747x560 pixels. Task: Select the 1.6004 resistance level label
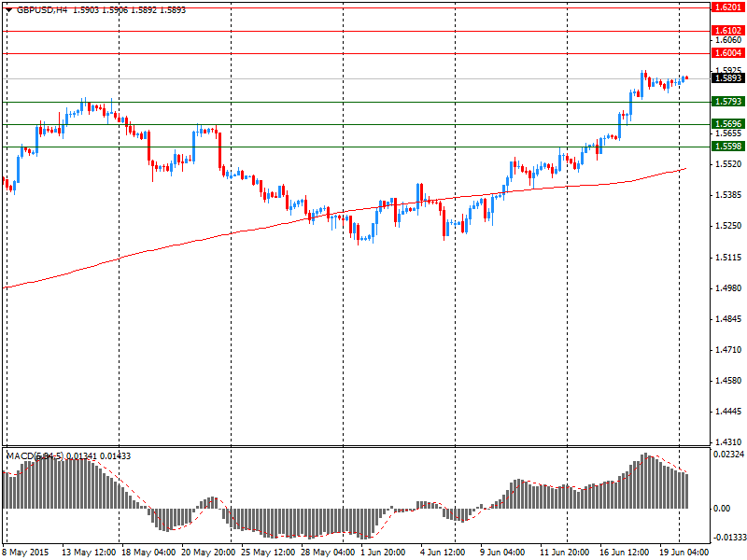coord(727,53)
